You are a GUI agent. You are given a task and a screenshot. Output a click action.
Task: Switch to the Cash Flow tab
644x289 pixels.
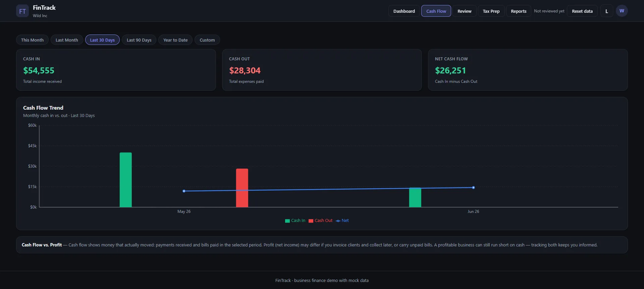[x=436, y=11]
